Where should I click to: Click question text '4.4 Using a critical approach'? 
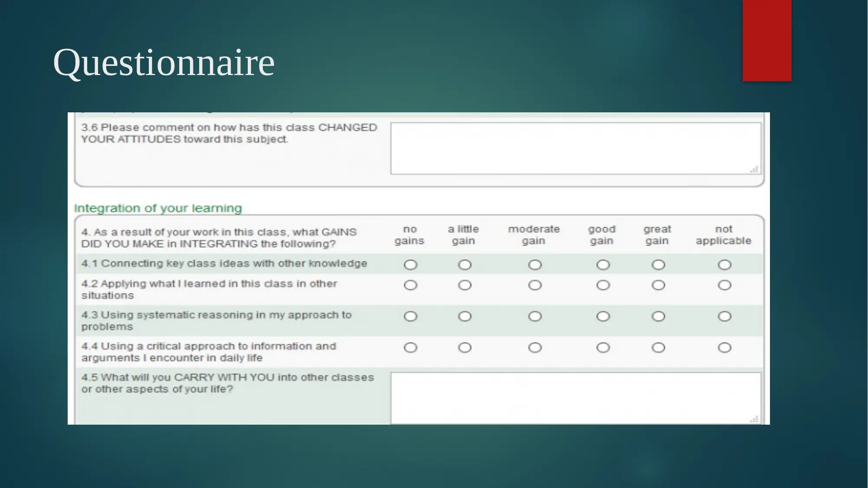coord(209,352)
